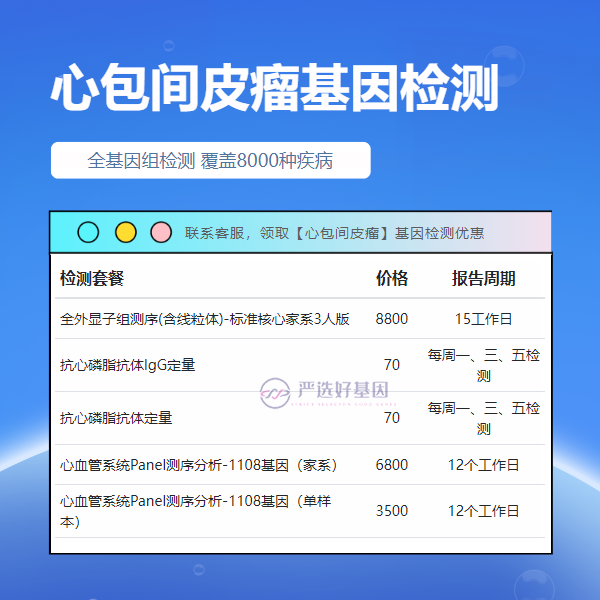Viewport: 600px width, 600px height.
Task: Click the pink circle in the header bar
Action: click(x=161, y=232)
